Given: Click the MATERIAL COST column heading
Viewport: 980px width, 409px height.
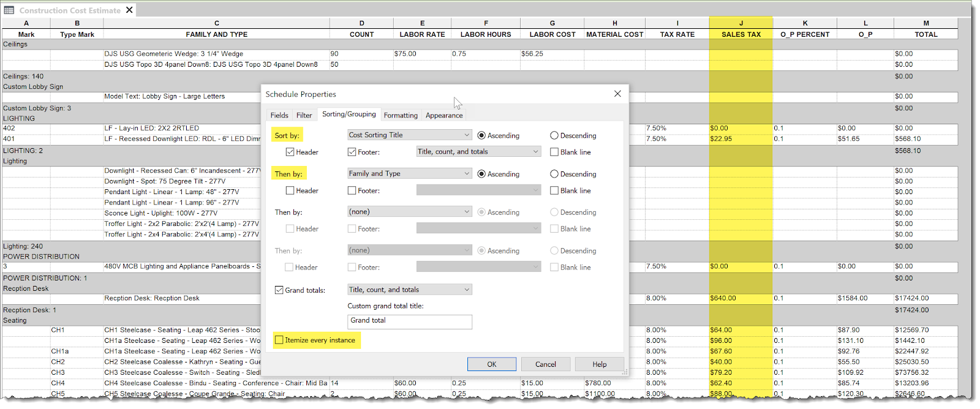Looking at the screenshot, I should [x=615, y=34].
